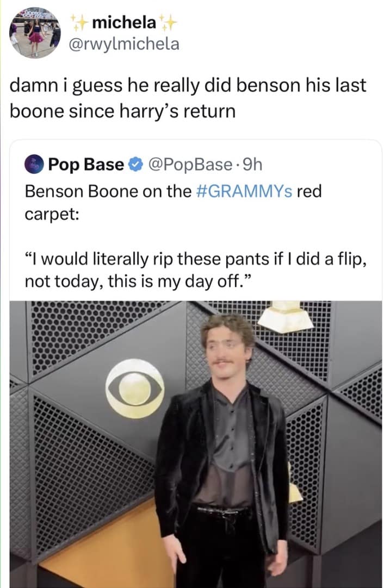The image size is (384, 588).
Task: Click the Pop Base account avatar
Action: (x=34, y=164)
